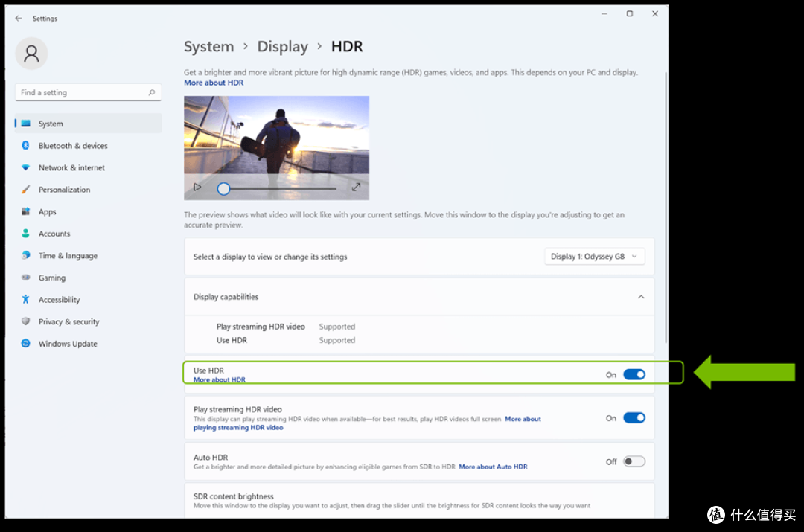This screenshot has height=532, width=804.
Task: Select System in the sidebar
Action: [x=88, y=124]
